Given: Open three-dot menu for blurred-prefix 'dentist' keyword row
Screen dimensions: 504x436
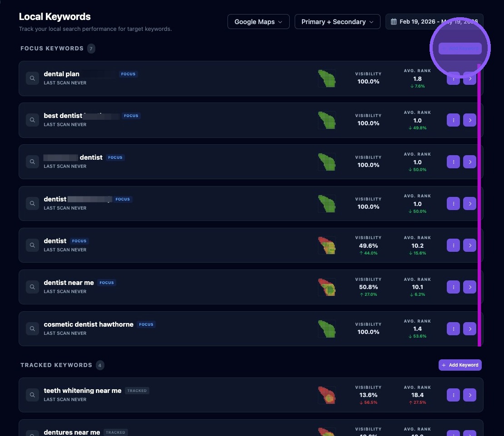Looking at the screenshot, I should pyautogui.click(x=453, y=162).
